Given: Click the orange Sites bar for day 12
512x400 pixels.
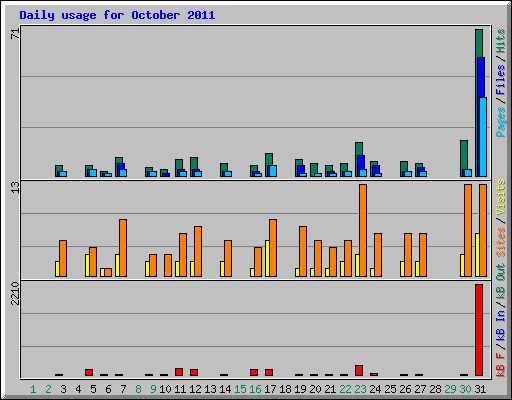Looking at the screenshot, I should [x=198, y=251].
